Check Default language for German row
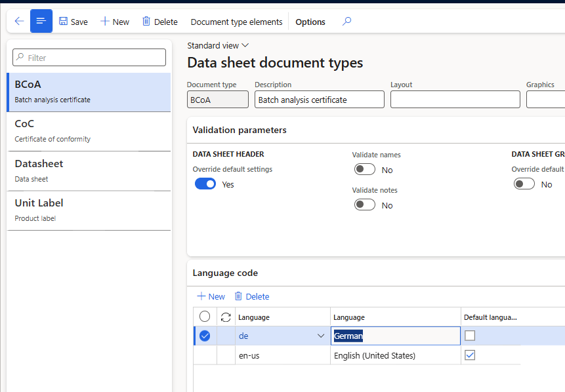 coord(470,336)
